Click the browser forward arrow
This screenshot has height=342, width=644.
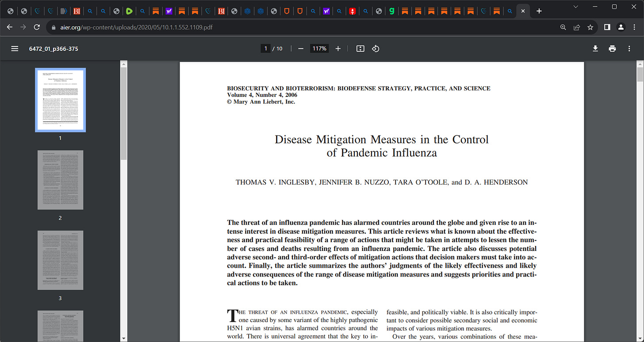23,27
